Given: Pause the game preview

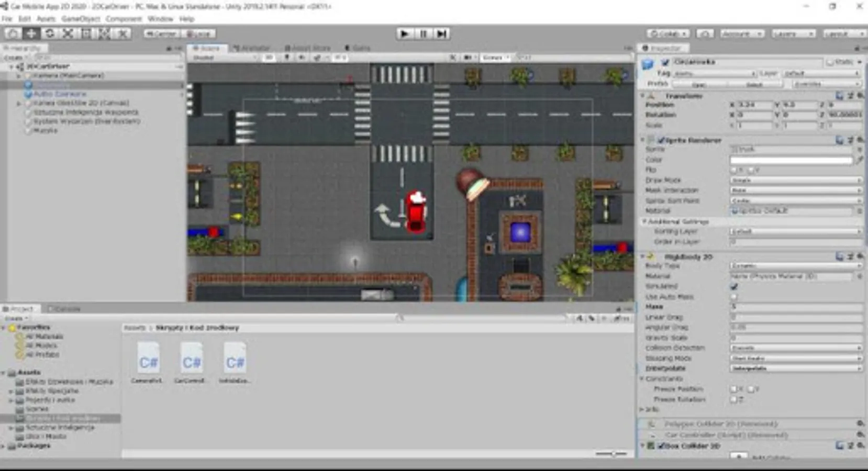Looking at the screenshot, I should 423,33.
